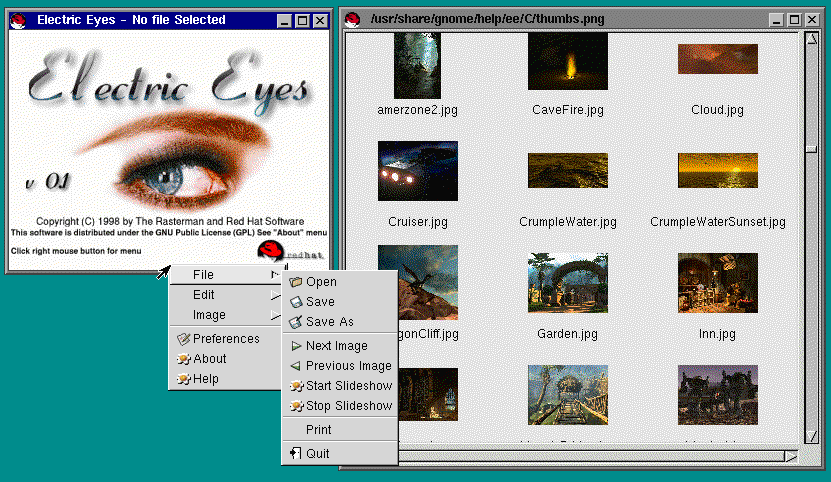Select the Garden.jpg thumbnail
Image resolution: width=831 pixels, height=482 pixels.
point(568,283)
